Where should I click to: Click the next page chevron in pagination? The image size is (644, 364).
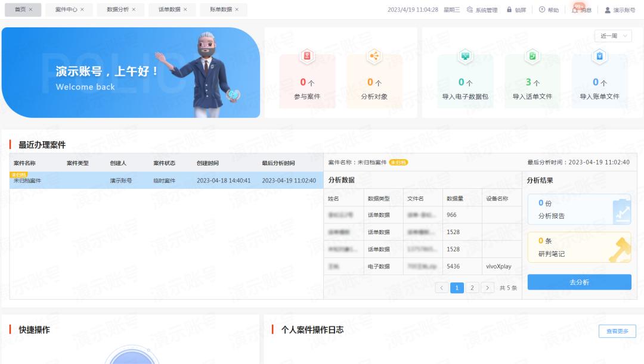[487, 287]
